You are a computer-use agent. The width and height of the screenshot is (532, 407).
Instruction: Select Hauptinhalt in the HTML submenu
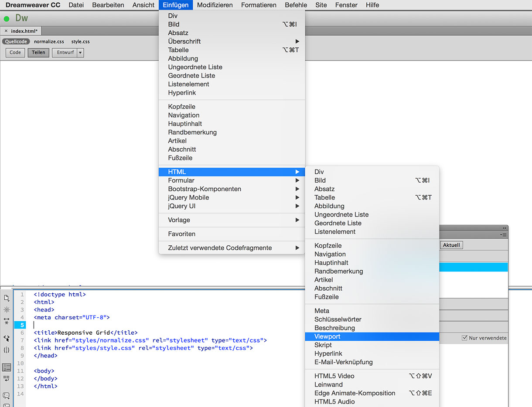click(372, 263)
